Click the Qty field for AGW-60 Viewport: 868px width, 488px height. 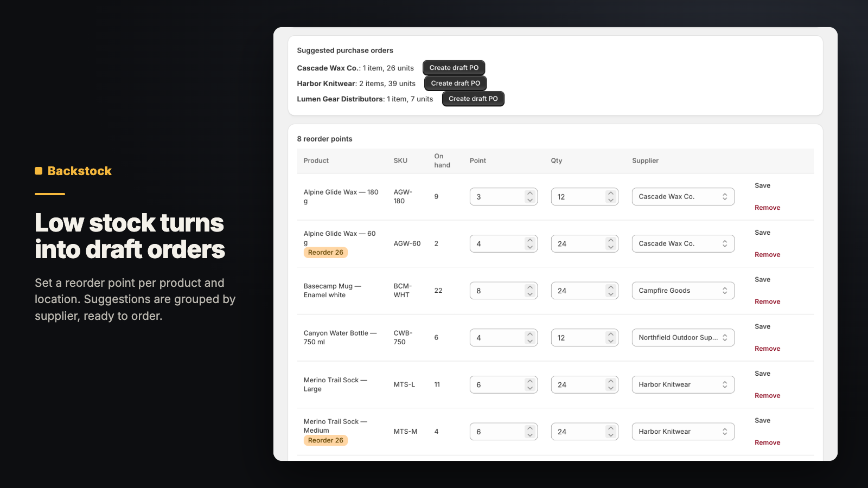585,244
